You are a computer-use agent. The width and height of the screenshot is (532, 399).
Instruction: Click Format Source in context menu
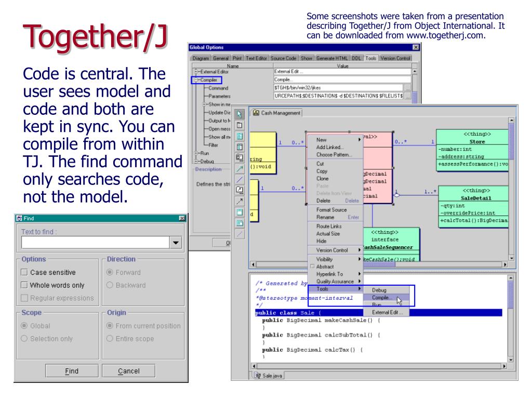click(x=335, y=210)
